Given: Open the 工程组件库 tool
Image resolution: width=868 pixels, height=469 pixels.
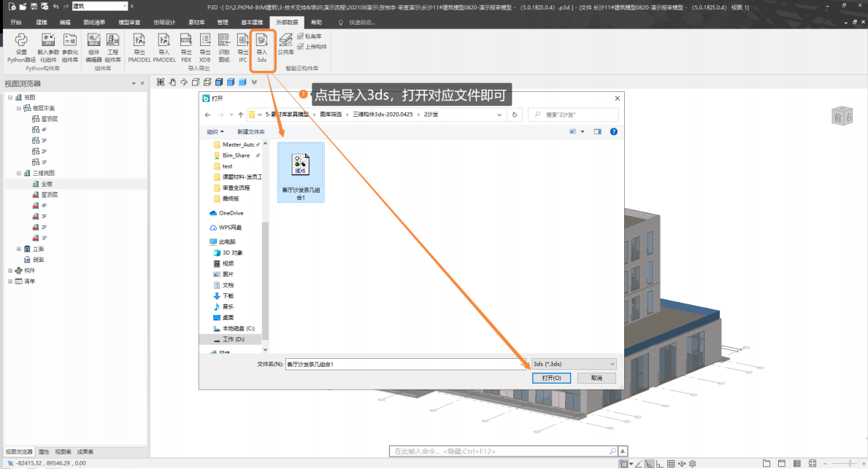Looking at the screenshot, I should click(x=113, y=47).
